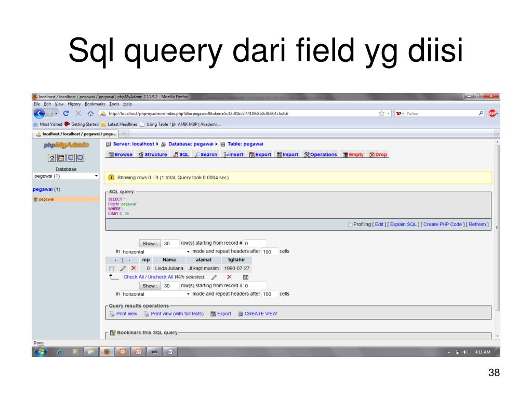Open the Bookmarks menu

(x=95, y=104)
